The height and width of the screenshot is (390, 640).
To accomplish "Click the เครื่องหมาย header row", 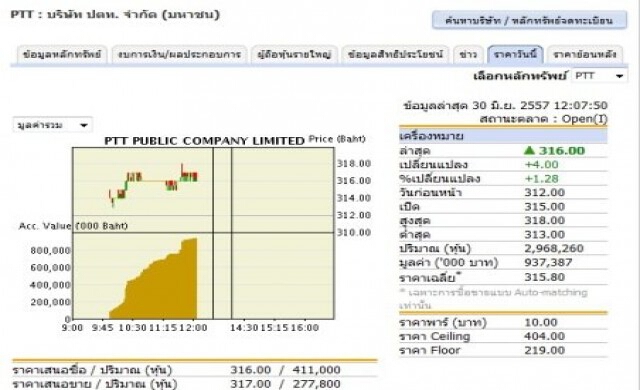I will pyautogui.click(x=503, y=136).
